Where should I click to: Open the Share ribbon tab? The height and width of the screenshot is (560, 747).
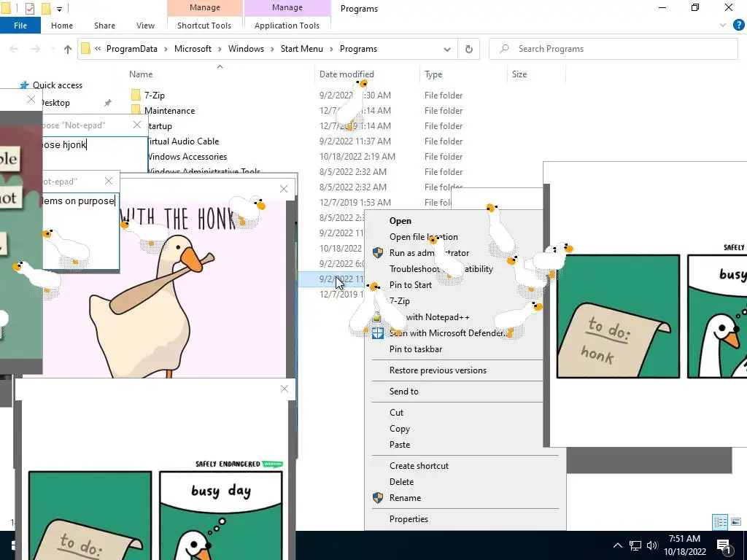pyautogui.click(x=104, y=26)
